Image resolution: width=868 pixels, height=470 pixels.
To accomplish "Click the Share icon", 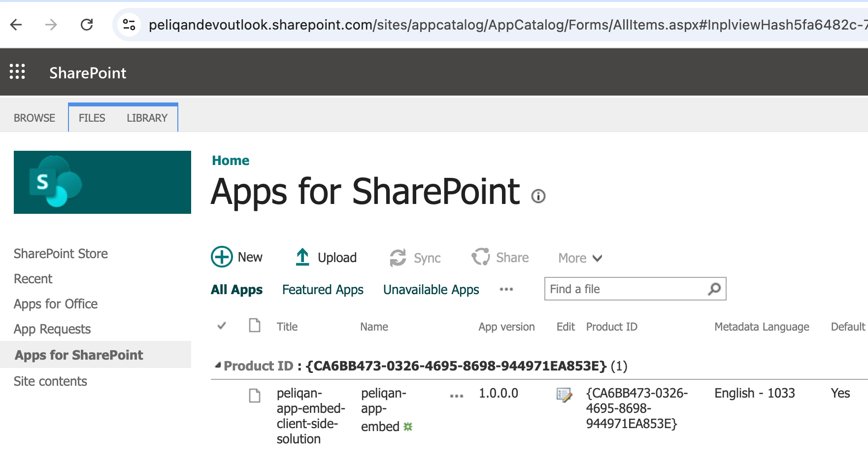I will (481, 257).
